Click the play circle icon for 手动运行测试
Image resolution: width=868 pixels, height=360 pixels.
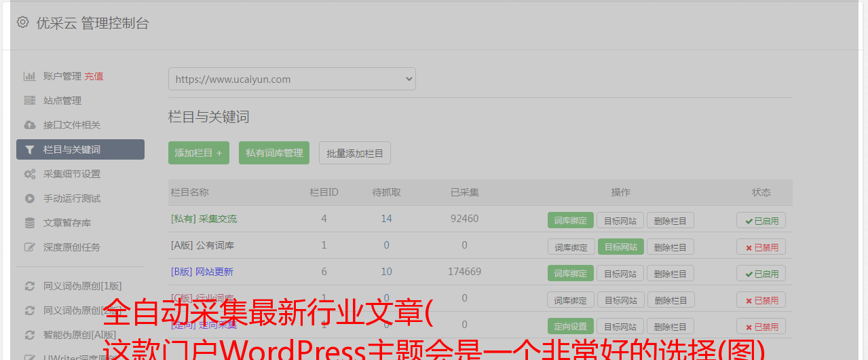[x=29, y=198]
